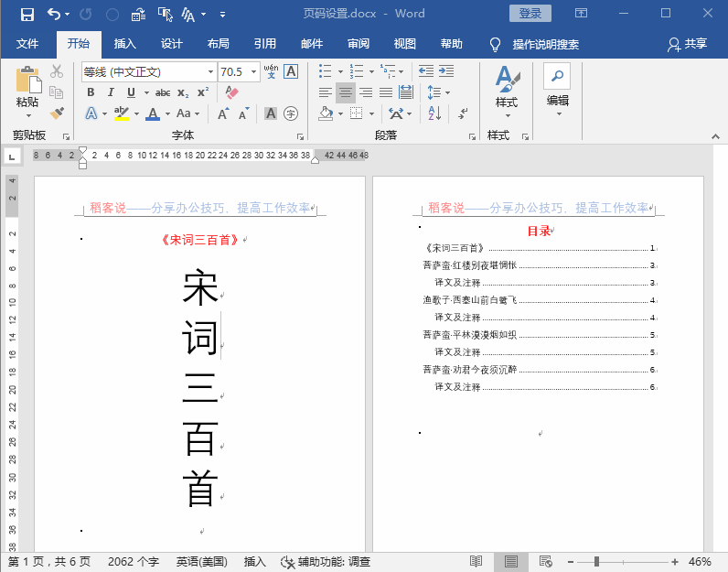Switch to the 审阅 (Review) tab
Viewport: 728px width, 572px height.
click(358, 44)
